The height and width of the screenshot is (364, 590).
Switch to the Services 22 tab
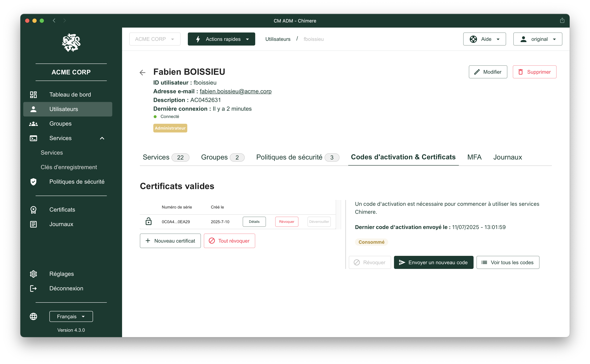166,157
